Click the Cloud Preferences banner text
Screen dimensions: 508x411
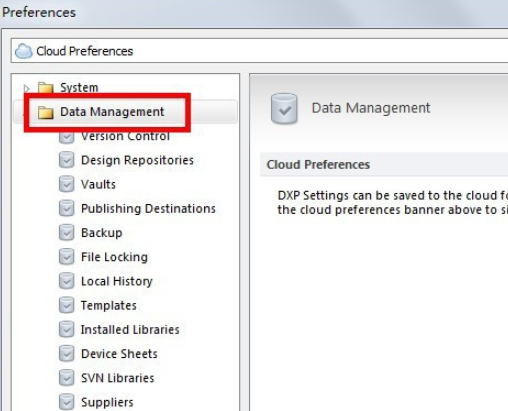point(85,51)
